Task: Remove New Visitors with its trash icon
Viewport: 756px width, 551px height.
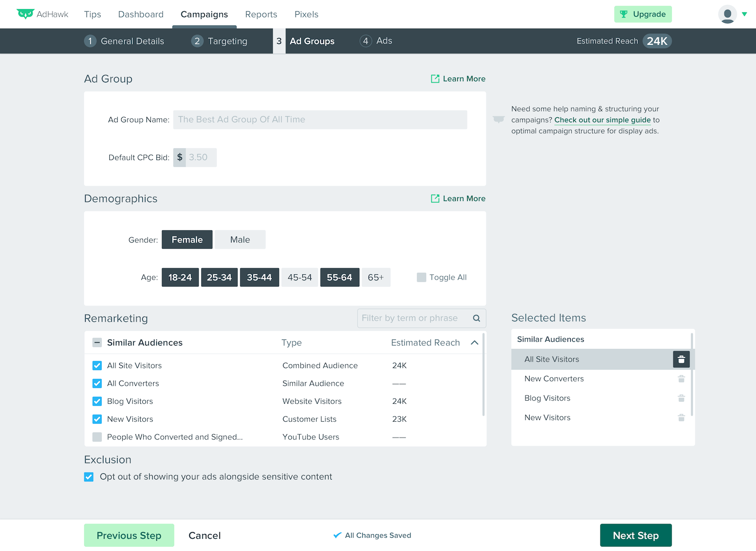Action: click(681, 418)
